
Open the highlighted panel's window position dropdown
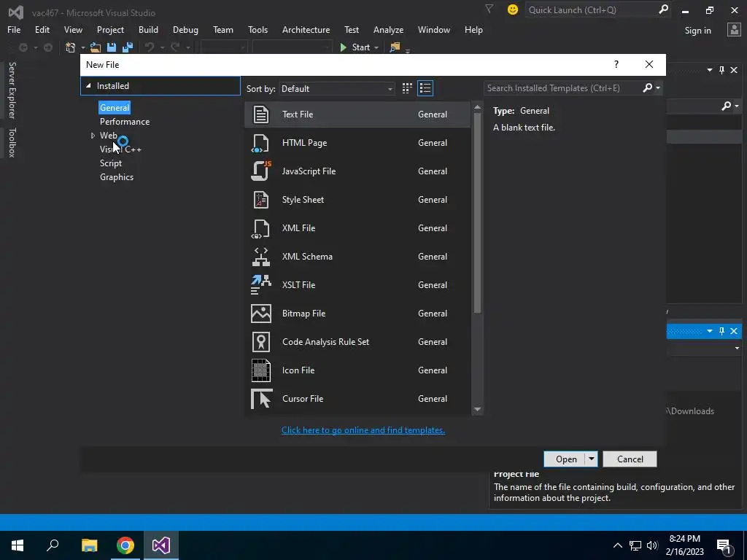[x=709, y=331]
